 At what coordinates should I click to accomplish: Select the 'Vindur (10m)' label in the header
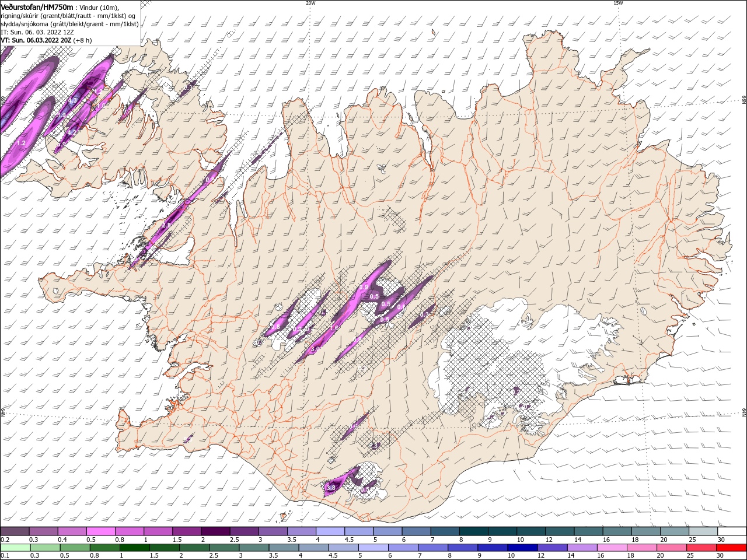coord(99,8)
